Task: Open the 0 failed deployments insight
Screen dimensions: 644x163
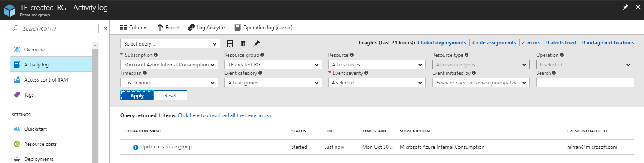Action: [441, 43]
